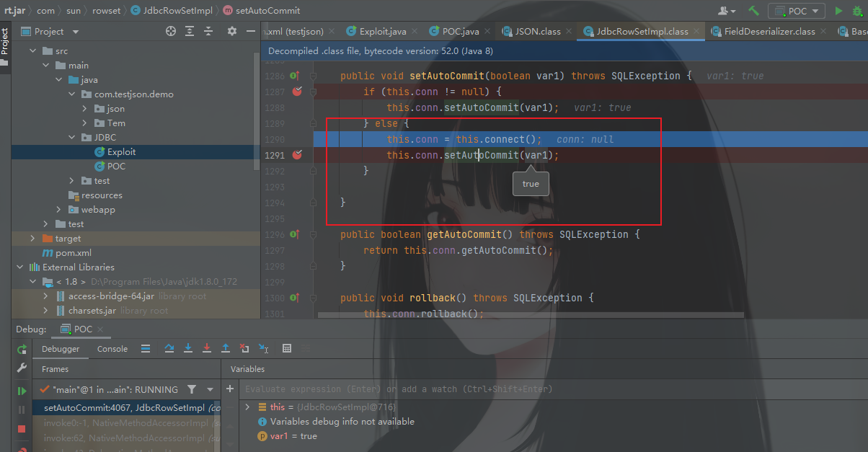Run POC with the green play icon

[838, 11]
